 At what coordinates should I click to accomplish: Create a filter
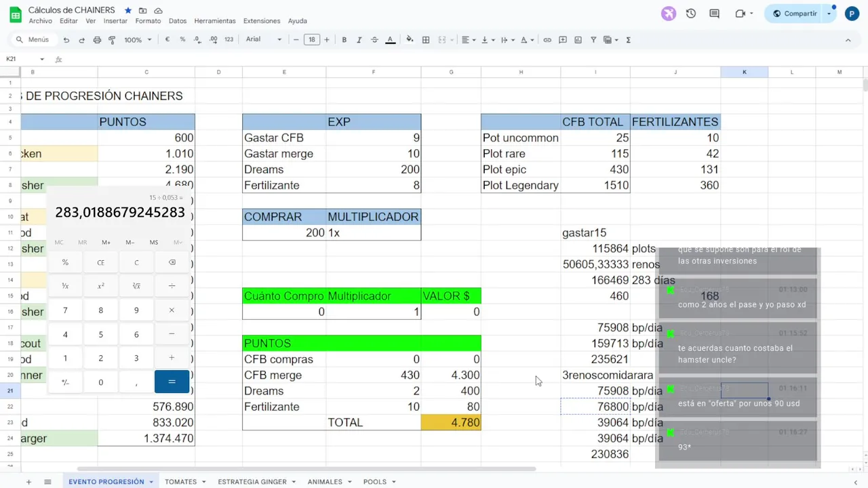pyautogui.click(x=593, y=40)
